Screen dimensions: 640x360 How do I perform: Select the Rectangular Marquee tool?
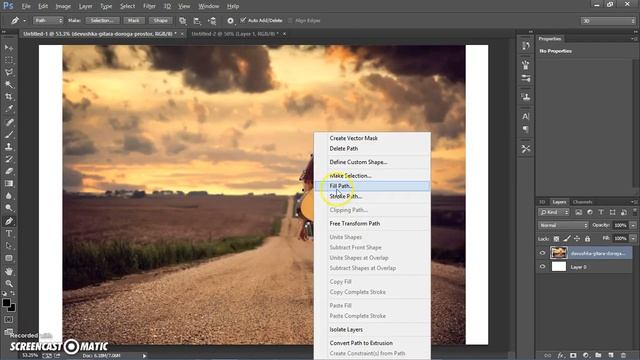coord(9,60)
